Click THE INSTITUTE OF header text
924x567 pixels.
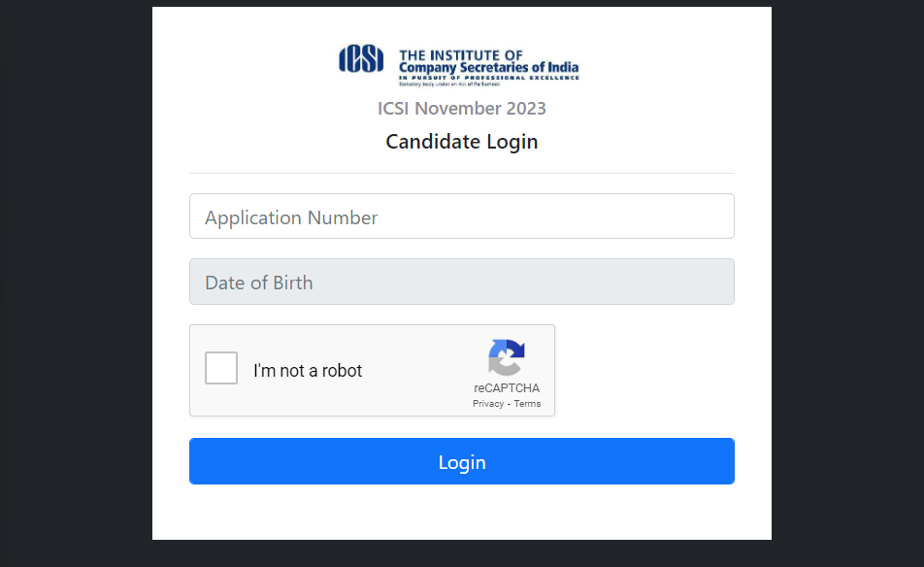coord(461,55)
